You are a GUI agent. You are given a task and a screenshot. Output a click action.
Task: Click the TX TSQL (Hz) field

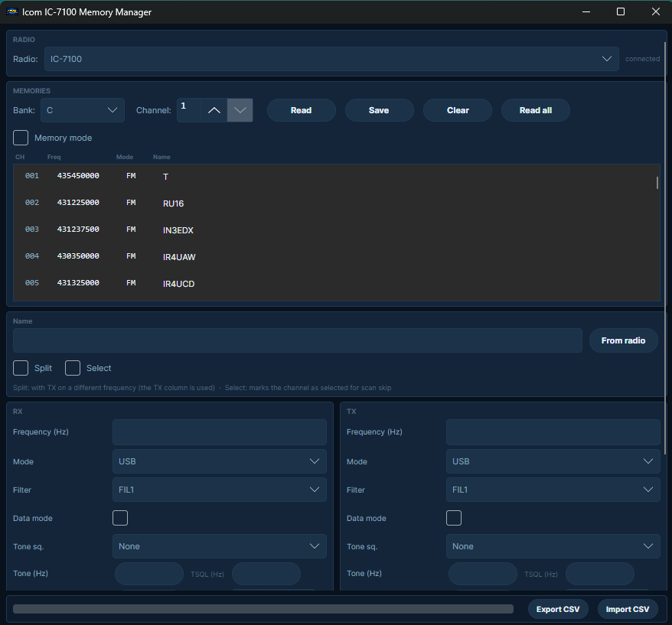coord(600,574)
